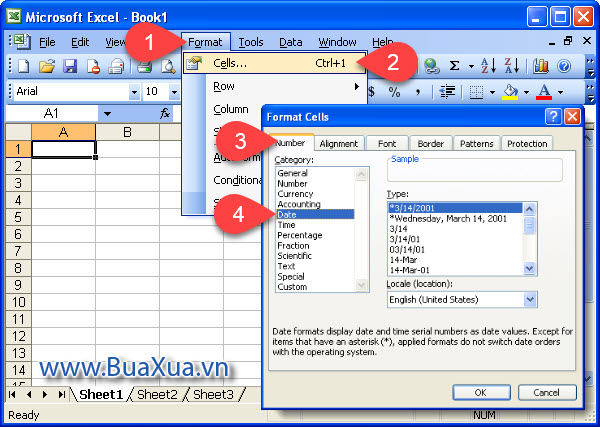The image size is (600, 427).
Task: Click the New blank workbook icon
Action: (x=24, y=66)
